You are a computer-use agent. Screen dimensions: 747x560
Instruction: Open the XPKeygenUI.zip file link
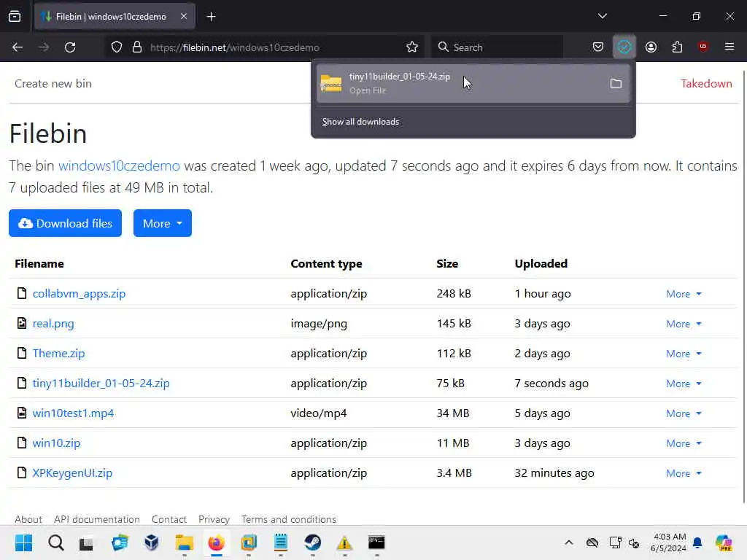click(x=72, y=473)
